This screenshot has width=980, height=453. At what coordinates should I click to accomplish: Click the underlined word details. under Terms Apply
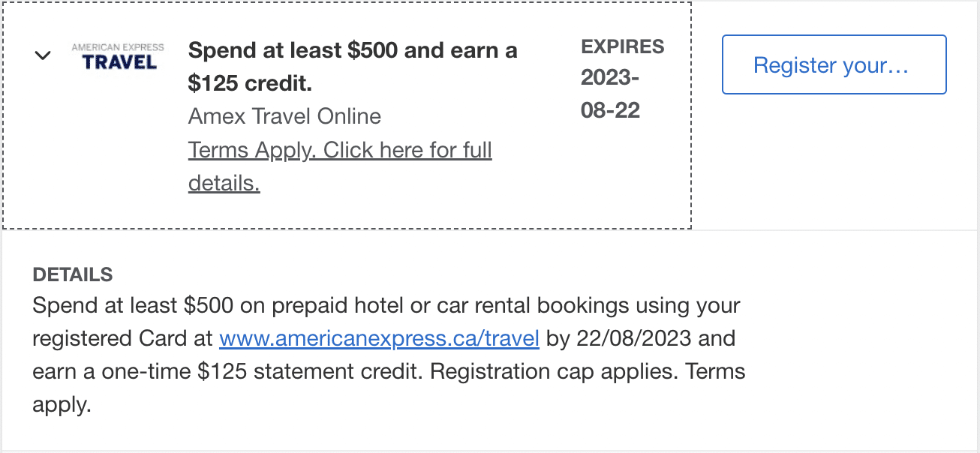pos(224,183)
